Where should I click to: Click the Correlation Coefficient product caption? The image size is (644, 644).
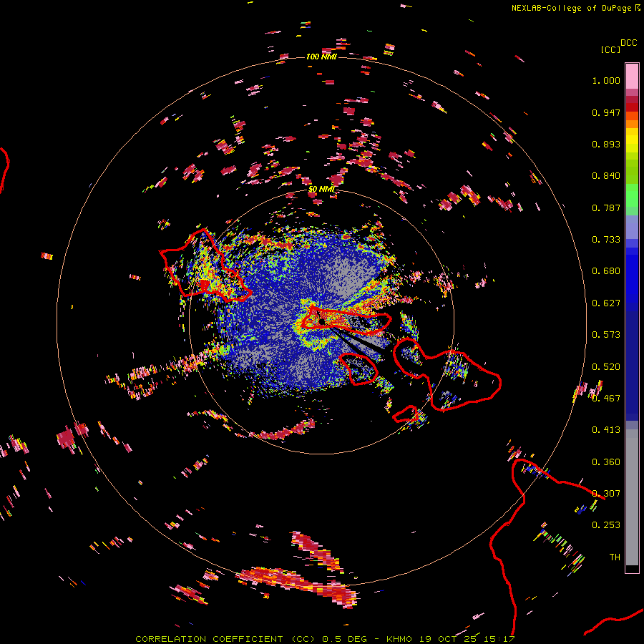pos(324,639)
